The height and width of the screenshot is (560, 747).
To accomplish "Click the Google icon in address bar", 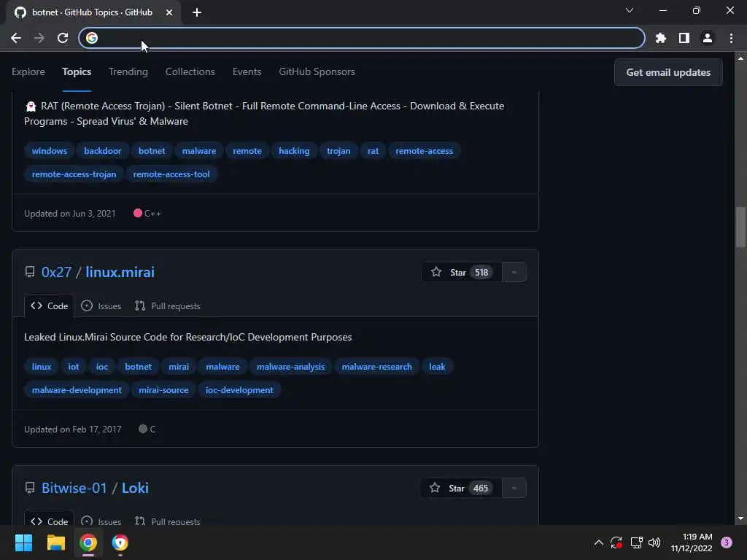I will [92, 38].
